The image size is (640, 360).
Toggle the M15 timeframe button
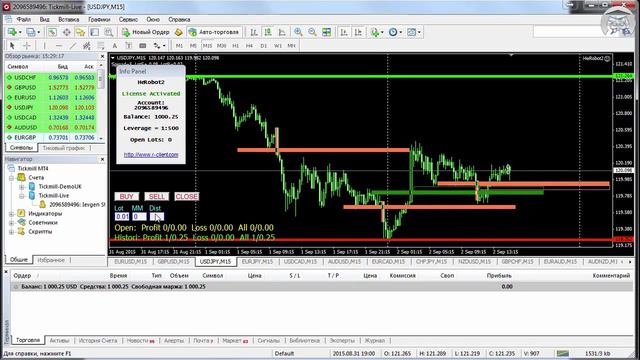(207, 46)
